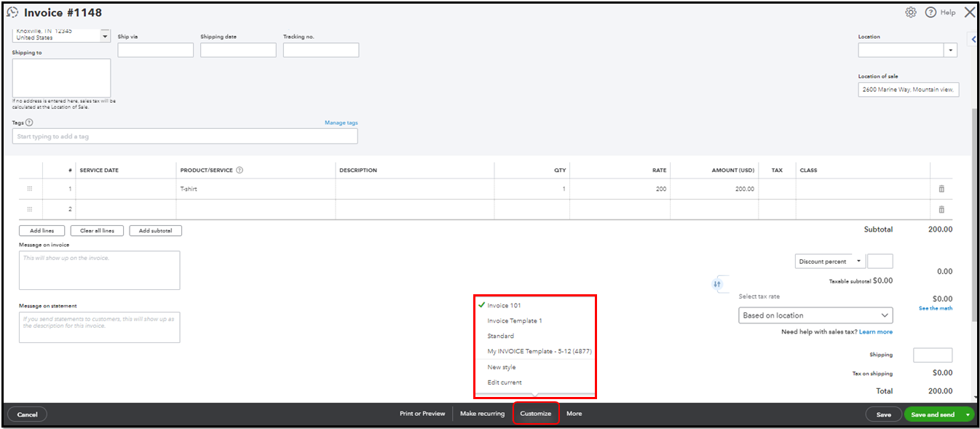Click the Message on invoice text box
The image size is (980, 429).
(x=99, y=270)
